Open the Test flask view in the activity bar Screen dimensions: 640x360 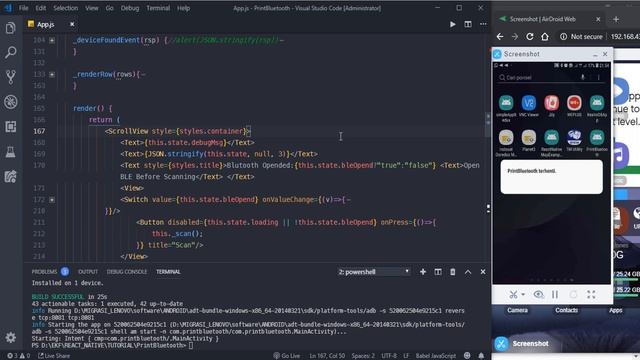click(11, 152)
